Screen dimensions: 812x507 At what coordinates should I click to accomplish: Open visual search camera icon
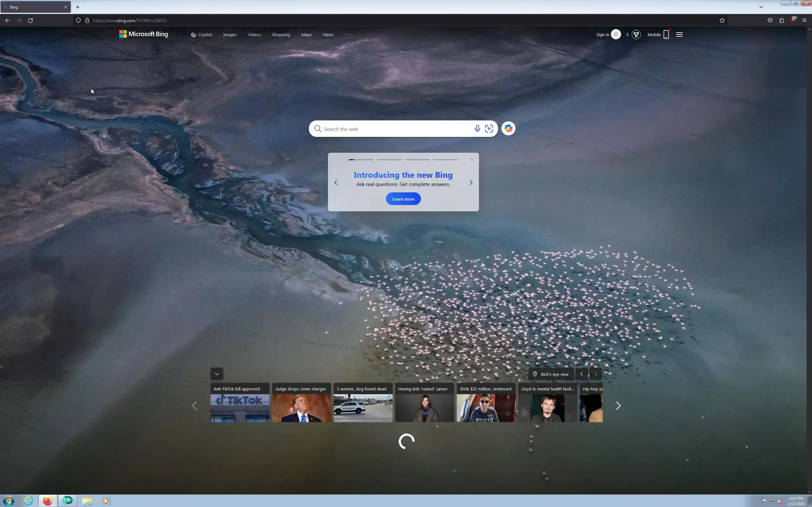489,129
